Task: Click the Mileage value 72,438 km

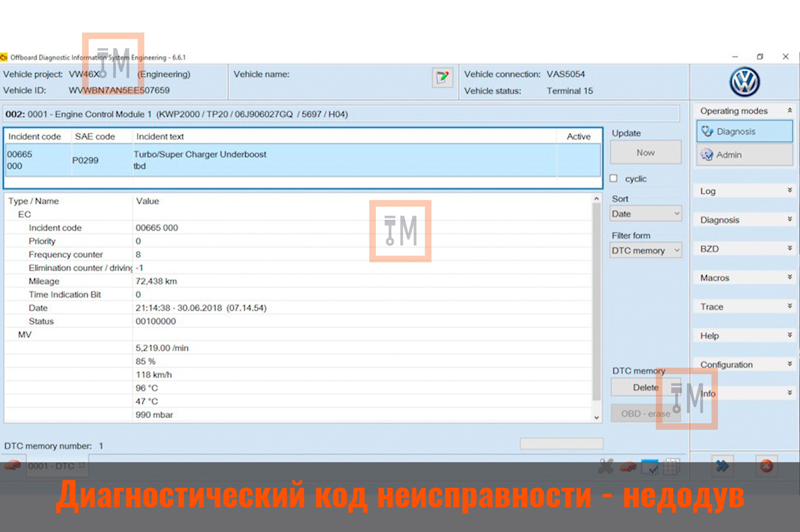Action: point(156,281)
